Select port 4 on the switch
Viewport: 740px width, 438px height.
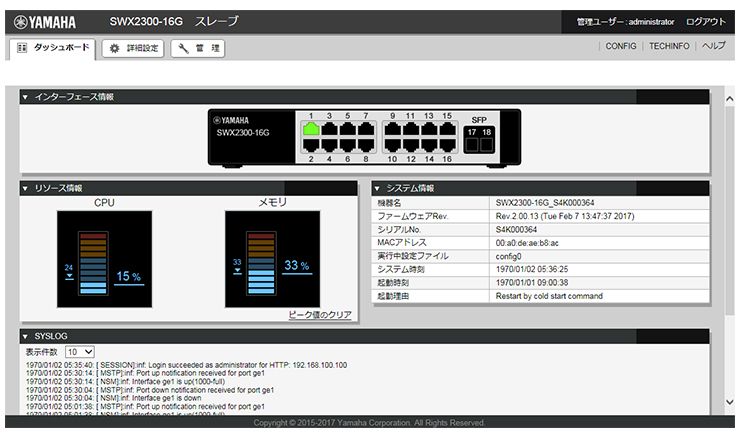(329, 145)
